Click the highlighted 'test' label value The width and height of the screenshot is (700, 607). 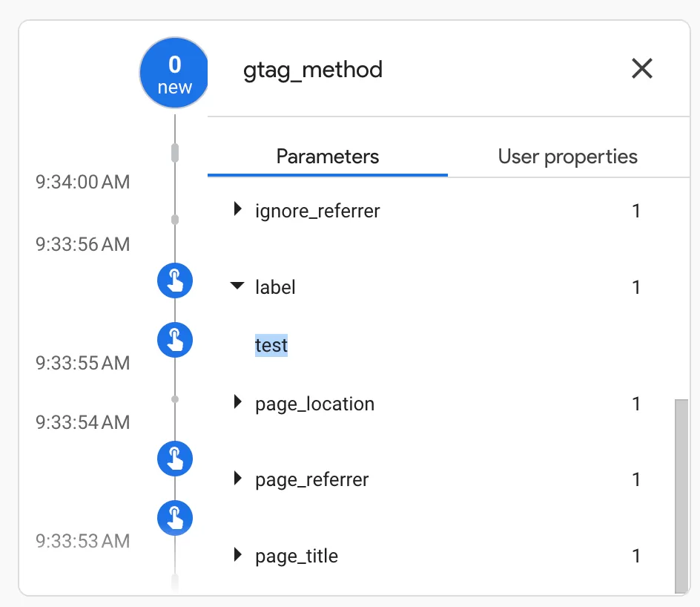click(271, 345)
